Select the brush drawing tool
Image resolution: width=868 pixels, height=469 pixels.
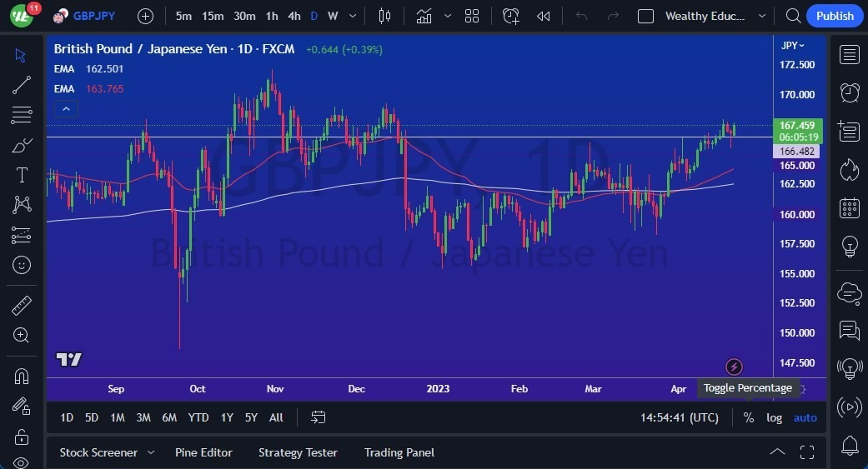point(21,146)
